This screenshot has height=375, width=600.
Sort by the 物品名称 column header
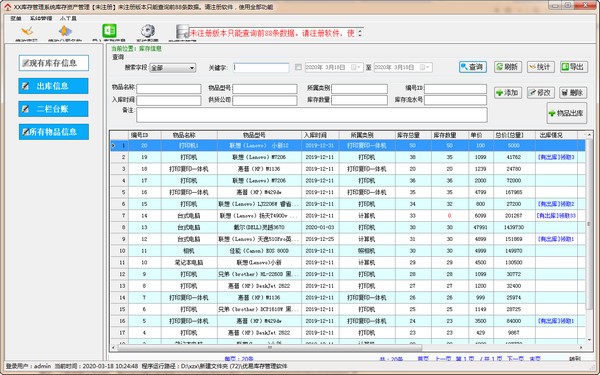pyautogui.click(x=189, y=135)
